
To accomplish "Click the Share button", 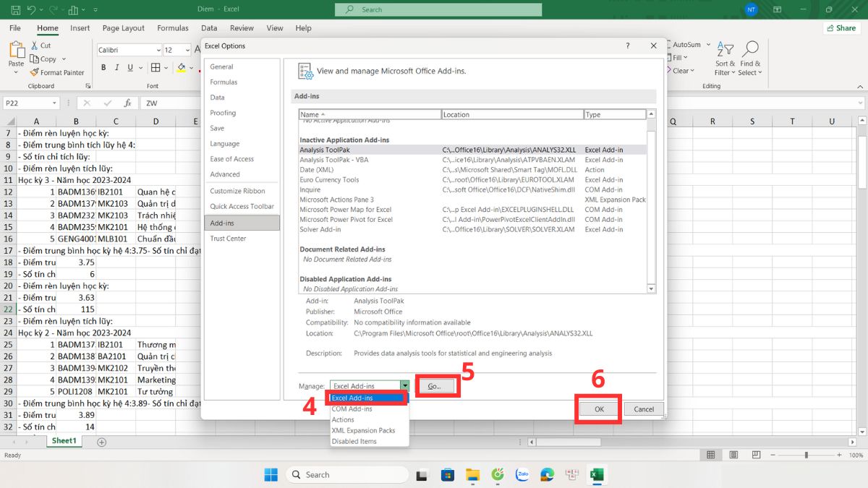I will click(841, 28).
